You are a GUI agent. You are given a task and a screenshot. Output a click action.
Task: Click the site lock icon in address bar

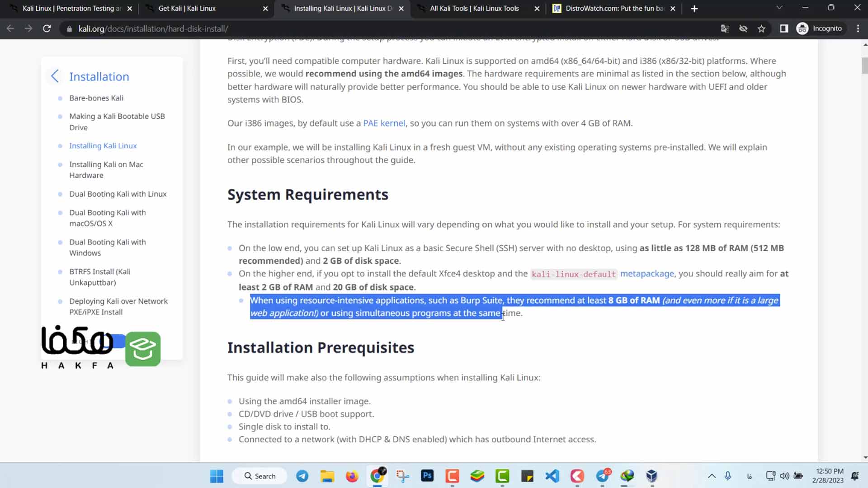(69, 29)
